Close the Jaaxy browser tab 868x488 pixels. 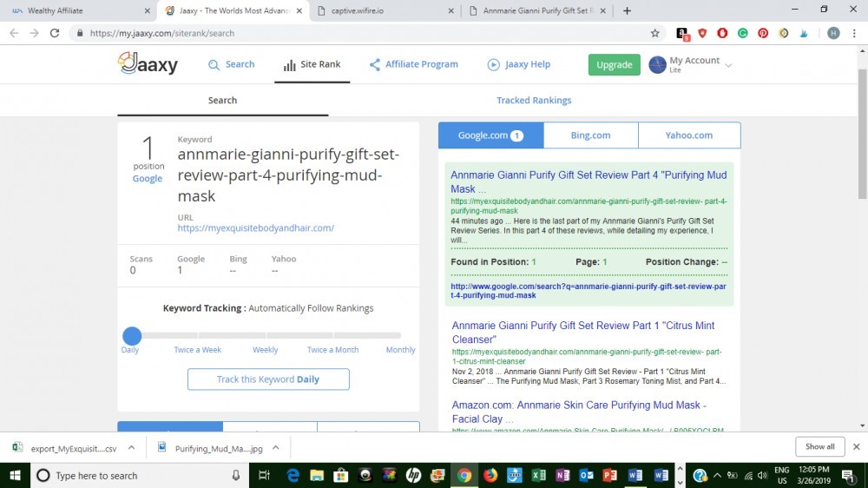(299, 10)
